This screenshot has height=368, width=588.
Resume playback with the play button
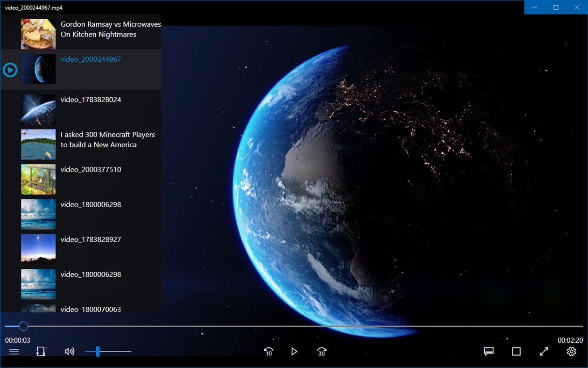(x=294, y=351)
